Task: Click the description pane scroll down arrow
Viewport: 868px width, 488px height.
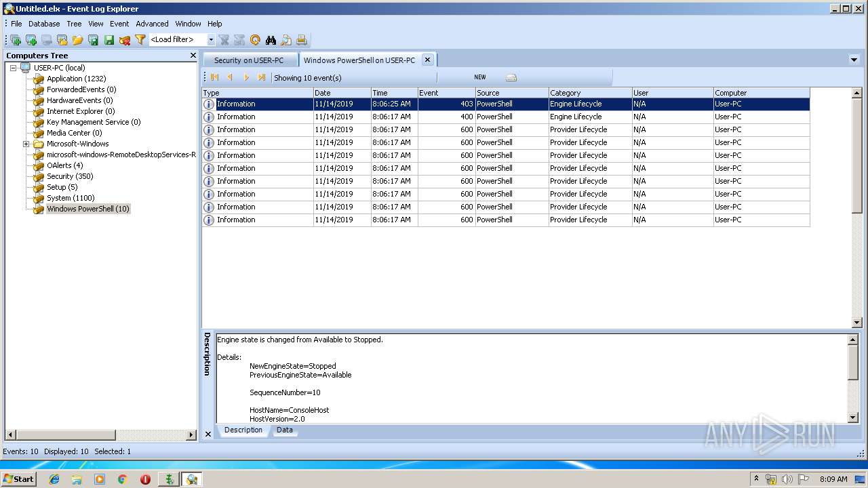Action: point(853,418)
